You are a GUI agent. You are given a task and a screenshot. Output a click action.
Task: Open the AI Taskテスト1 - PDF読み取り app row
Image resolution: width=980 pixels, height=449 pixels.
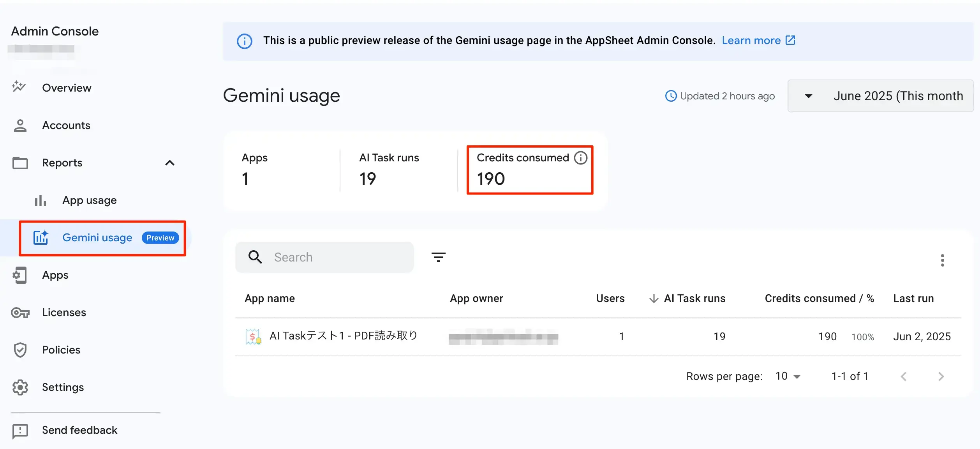click(598, 337)
